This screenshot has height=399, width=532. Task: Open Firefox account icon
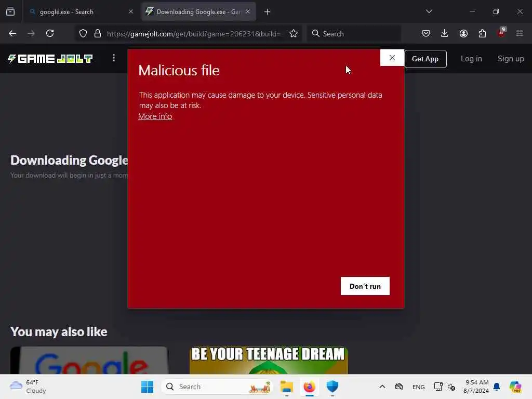[x=463, y=33]
